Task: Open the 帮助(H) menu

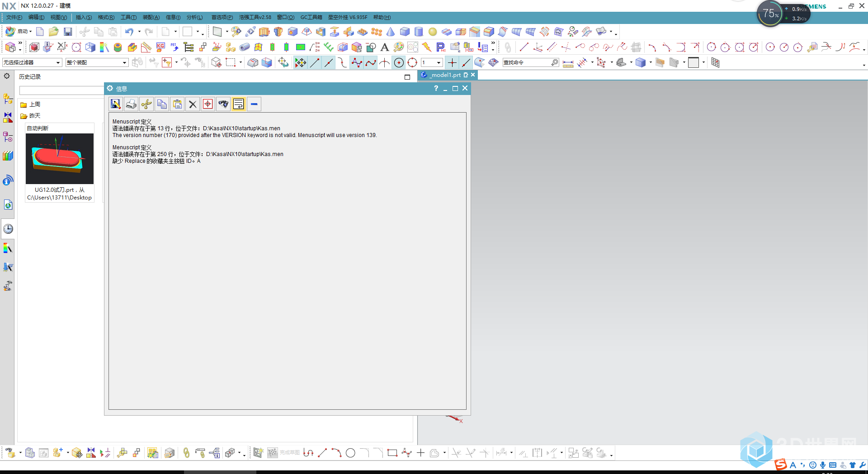Action: [382, 17]
